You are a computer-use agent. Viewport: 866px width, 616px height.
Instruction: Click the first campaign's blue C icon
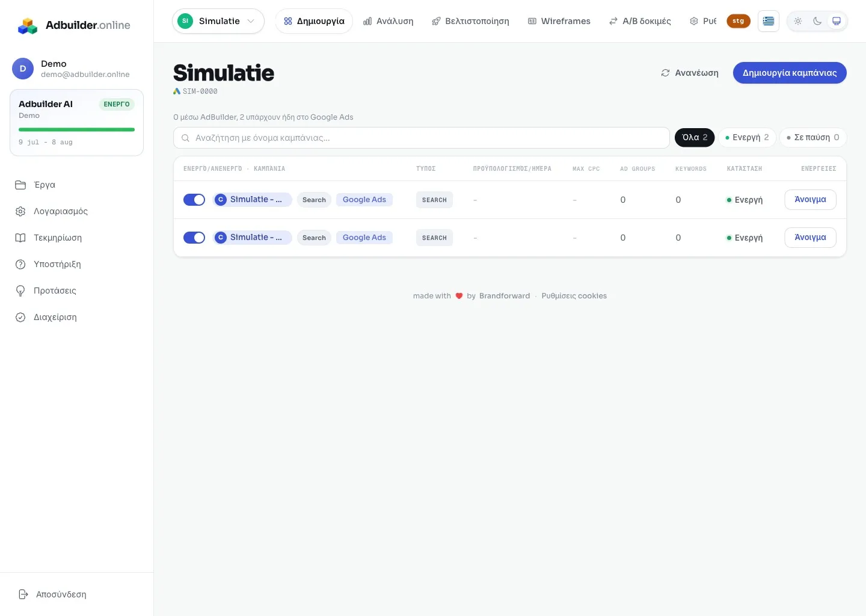click(221, 200)
